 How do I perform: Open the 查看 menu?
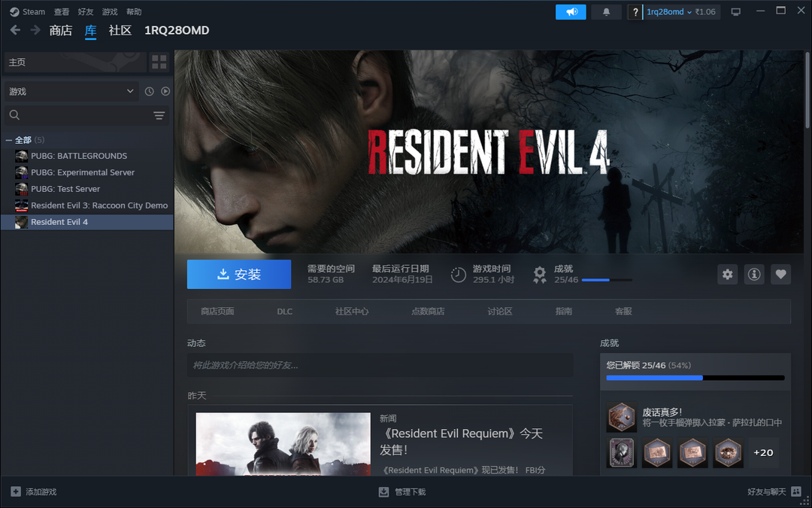(x=62, y=12)
